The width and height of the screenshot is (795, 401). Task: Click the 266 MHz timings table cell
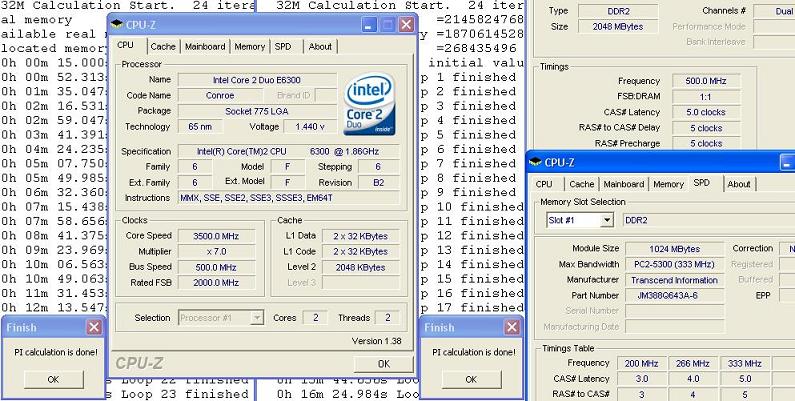coord(693,363)
